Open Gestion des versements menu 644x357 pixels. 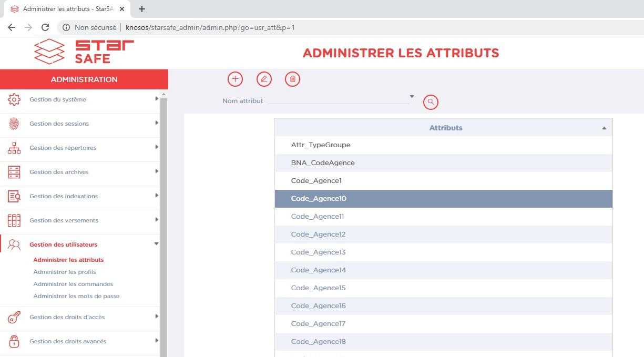click(64, 220)
